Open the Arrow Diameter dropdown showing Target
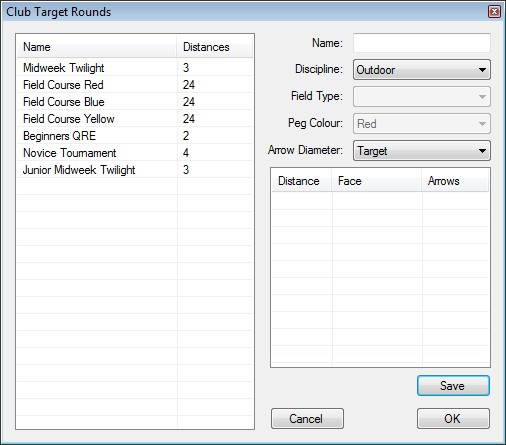 tap(422, 151)
